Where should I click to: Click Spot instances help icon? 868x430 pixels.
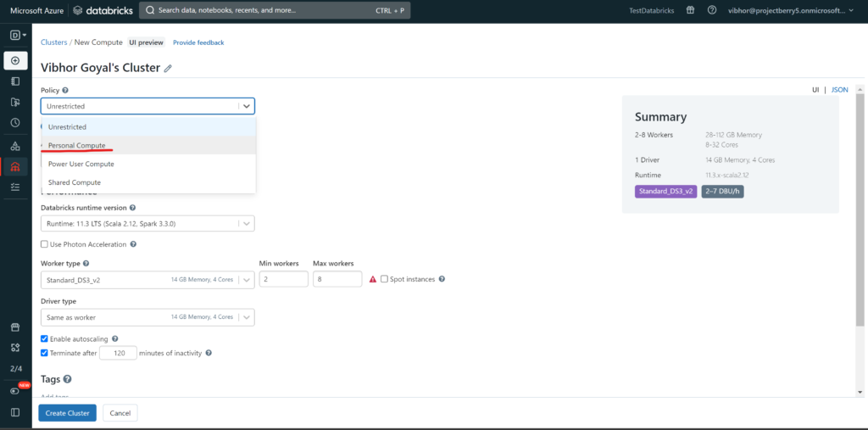(x=442, y=279)
